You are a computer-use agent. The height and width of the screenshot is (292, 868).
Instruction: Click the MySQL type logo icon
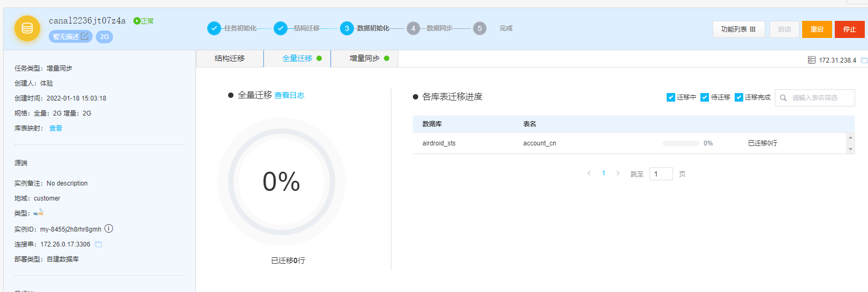39,213
